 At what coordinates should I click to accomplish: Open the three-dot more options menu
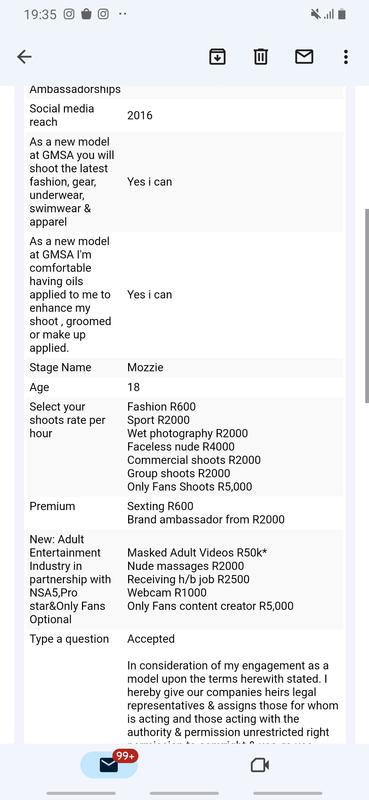click(x=346, y=57)
